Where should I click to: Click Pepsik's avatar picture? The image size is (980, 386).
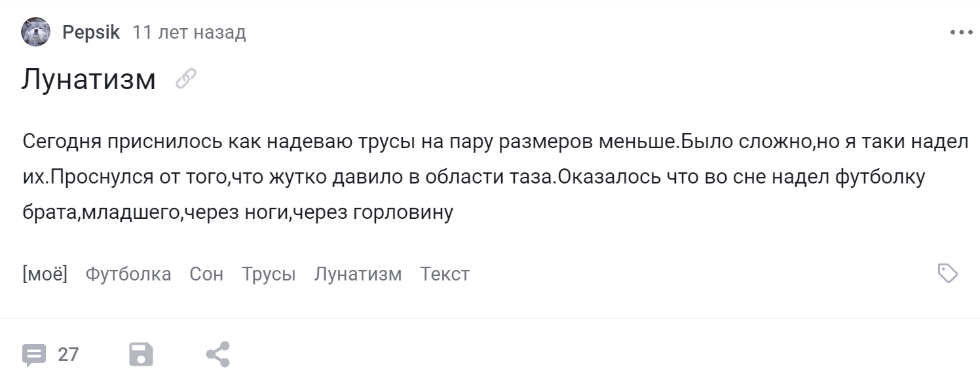35,32
